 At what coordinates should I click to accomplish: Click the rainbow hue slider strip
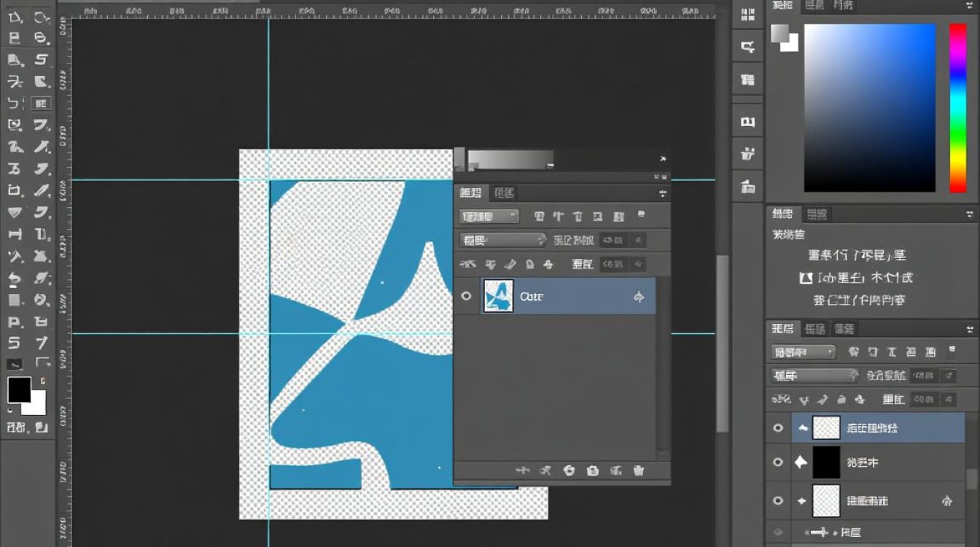[957, 108]
